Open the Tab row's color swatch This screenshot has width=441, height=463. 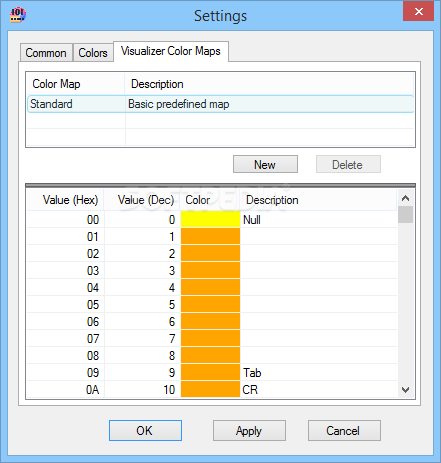tap(210, 372)
